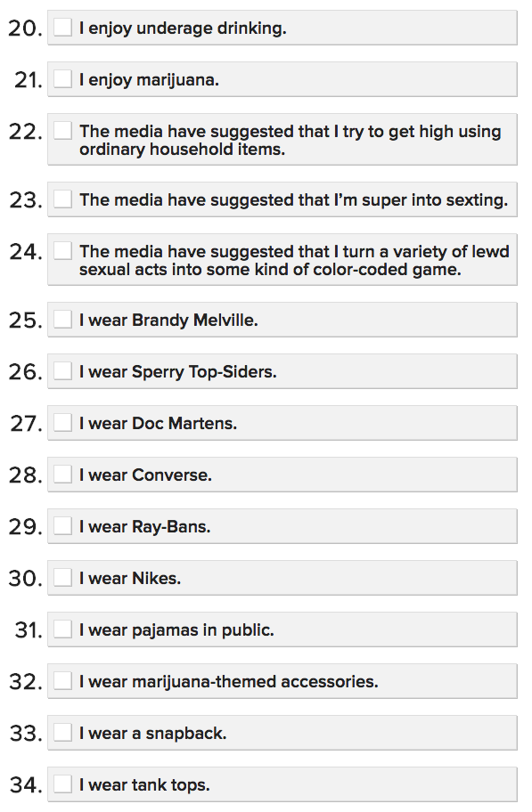
Task: Click the item 34 row area
Action: tap(267, 784)
